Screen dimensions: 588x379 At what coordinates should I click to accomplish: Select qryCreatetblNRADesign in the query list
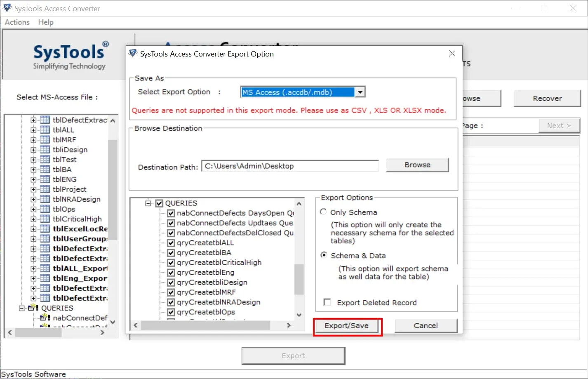219,302
